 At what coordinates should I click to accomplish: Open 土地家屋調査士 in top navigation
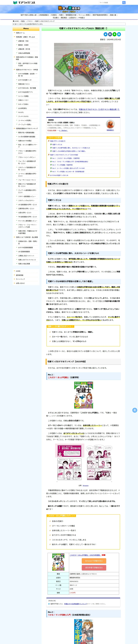[44, 15]
